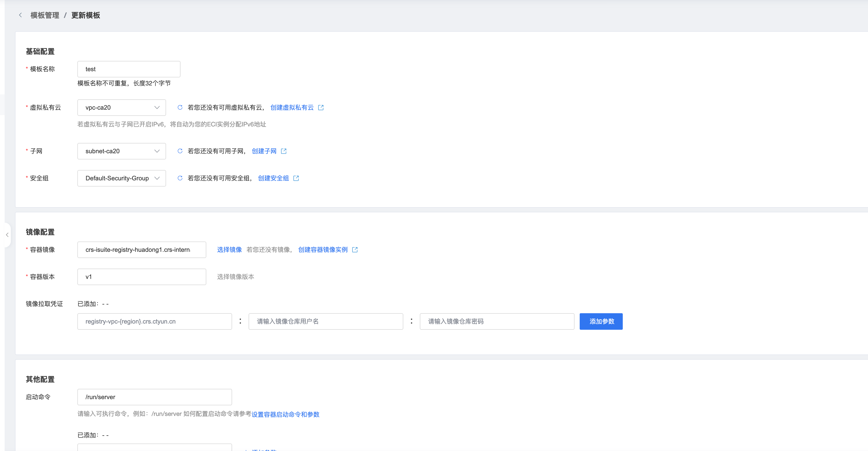This screenshot has height=451, width=868.
Task: Refresh the 虚拟私有云 list
Action: [180, 108]
